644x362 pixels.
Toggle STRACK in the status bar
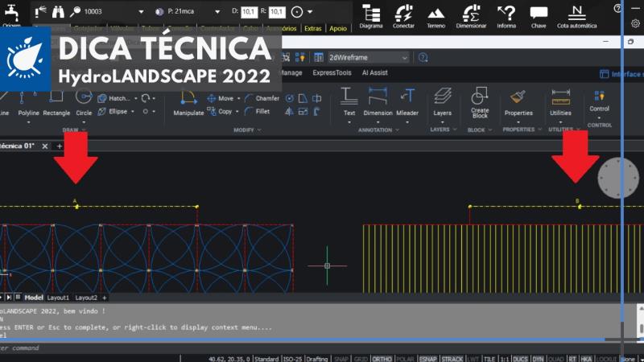[452, 359]
